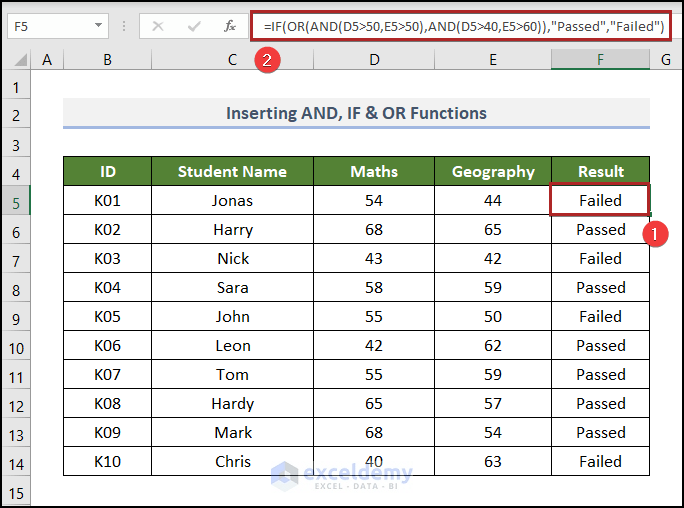Select Nick's Maths score 43
This screenshot has height=508, width=684.
pyautogui.click(x=374, y=259)
